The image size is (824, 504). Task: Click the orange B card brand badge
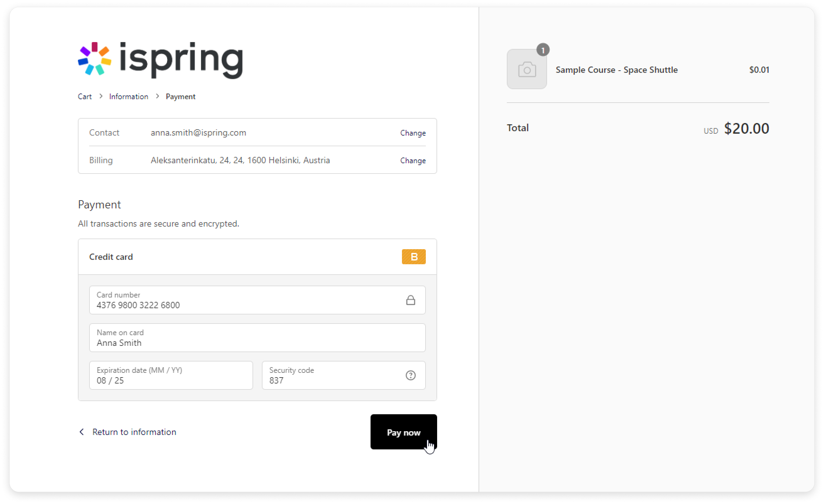click(413, 257)
